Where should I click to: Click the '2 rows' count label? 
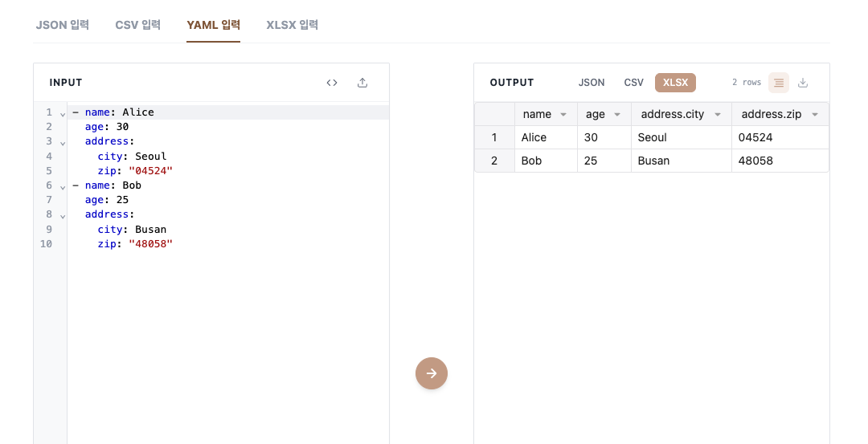coord(746,83)
